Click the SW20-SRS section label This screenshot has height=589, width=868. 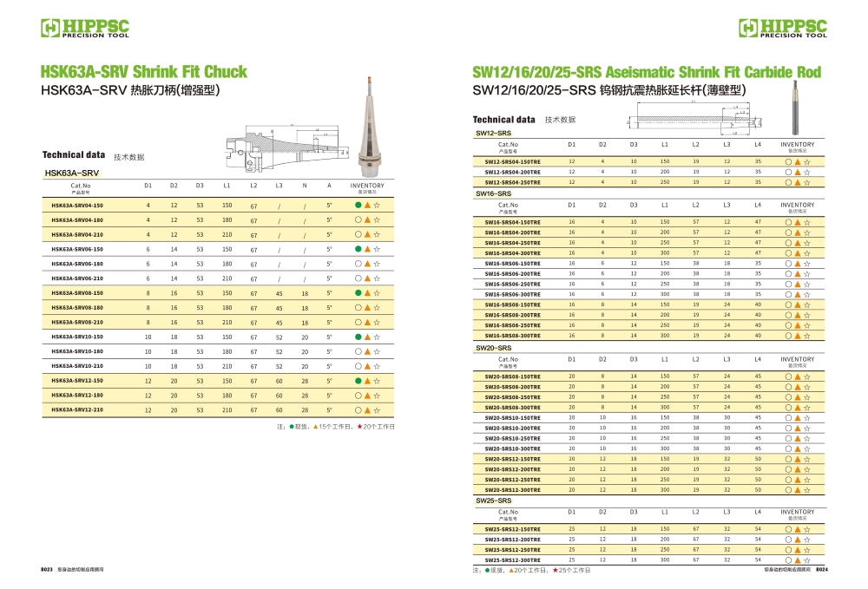493,348
